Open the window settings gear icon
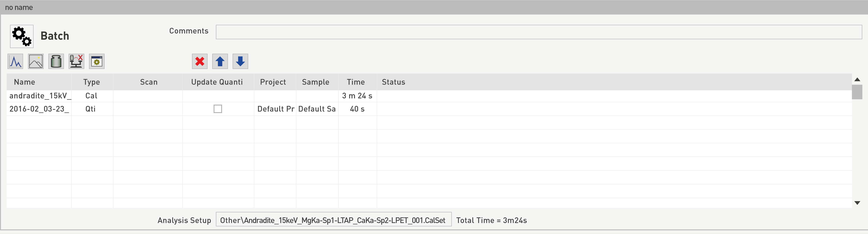This screenshot has height=234, width=868. [x=97, y=62]
